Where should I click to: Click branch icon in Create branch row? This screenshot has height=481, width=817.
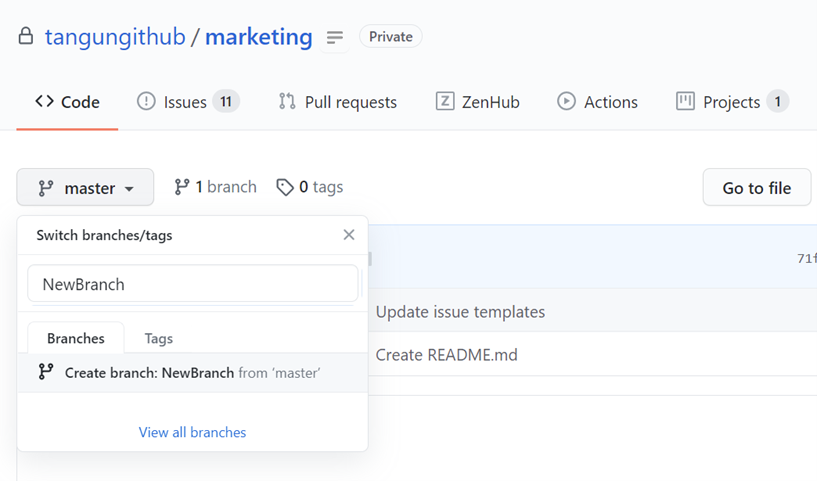[x=46, y=372]
